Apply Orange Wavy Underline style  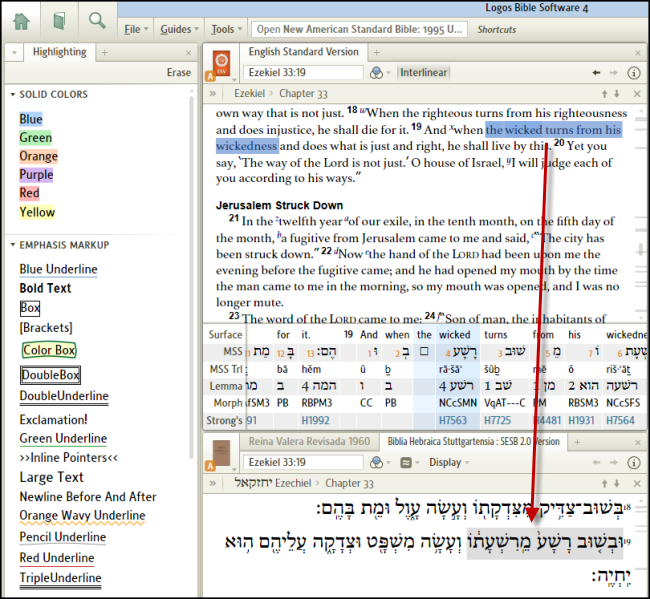[82, 516]
